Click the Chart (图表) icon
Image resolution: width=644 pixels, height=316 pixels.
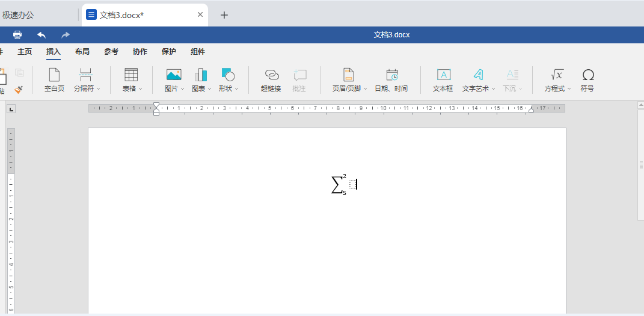point(201,75)
